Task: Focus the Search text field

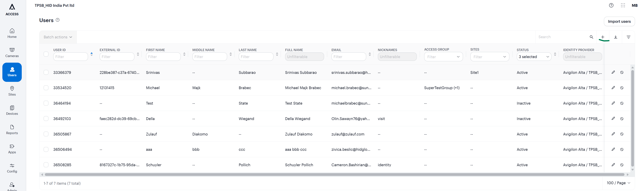Action: tap(562, 37)
